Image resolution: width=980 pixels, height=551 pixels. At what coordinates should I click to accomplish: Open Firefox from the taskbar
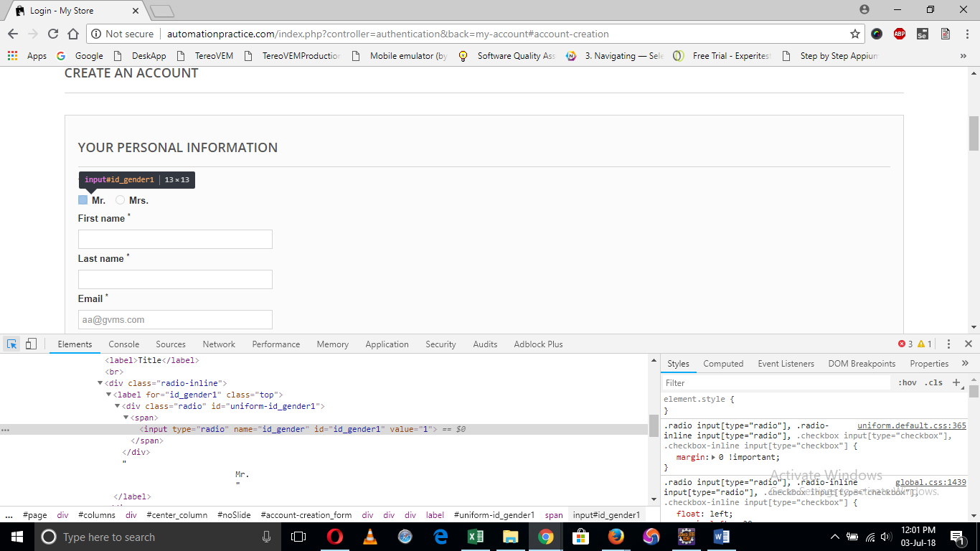[x=616, y=537]
